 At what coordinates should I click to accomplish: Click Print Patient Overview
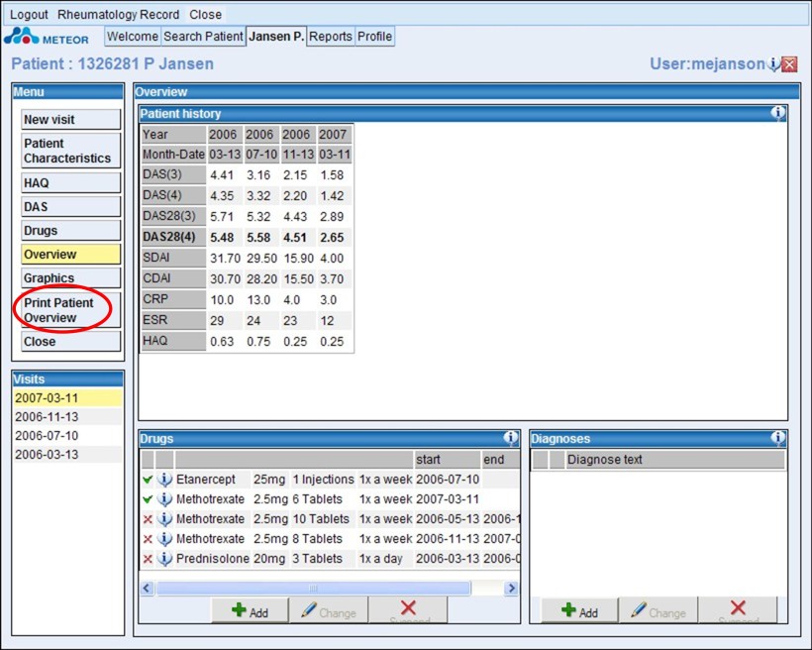(71, 310)
